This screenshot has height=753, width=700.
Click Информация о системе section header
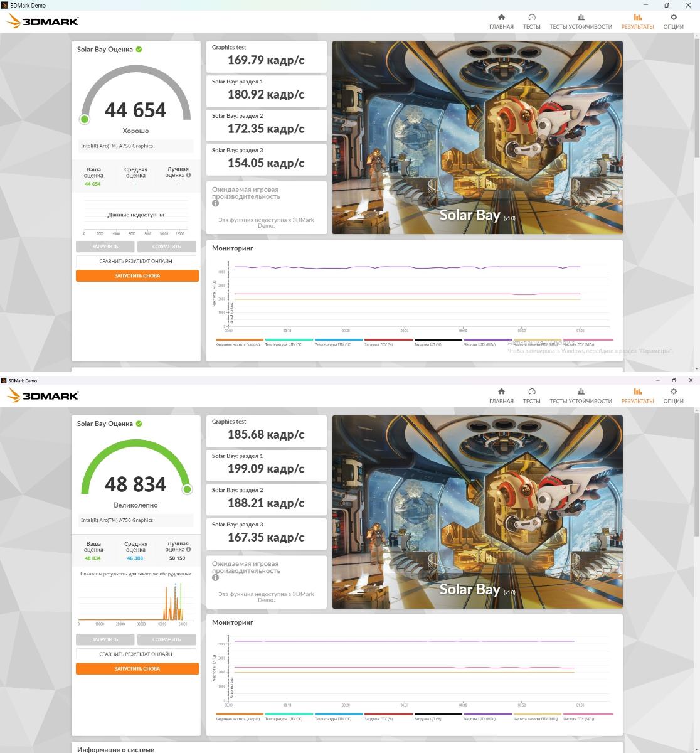[x=115, y=749]
